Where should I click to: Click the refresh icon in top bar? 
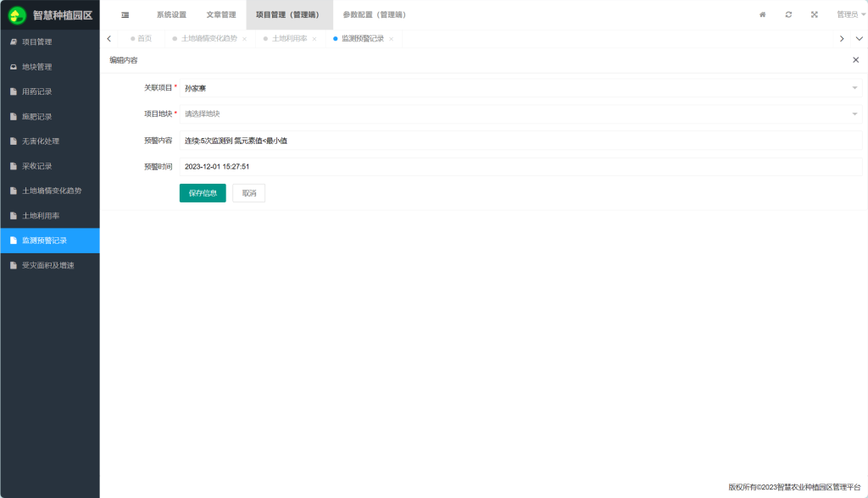click(x=788, y=14)
